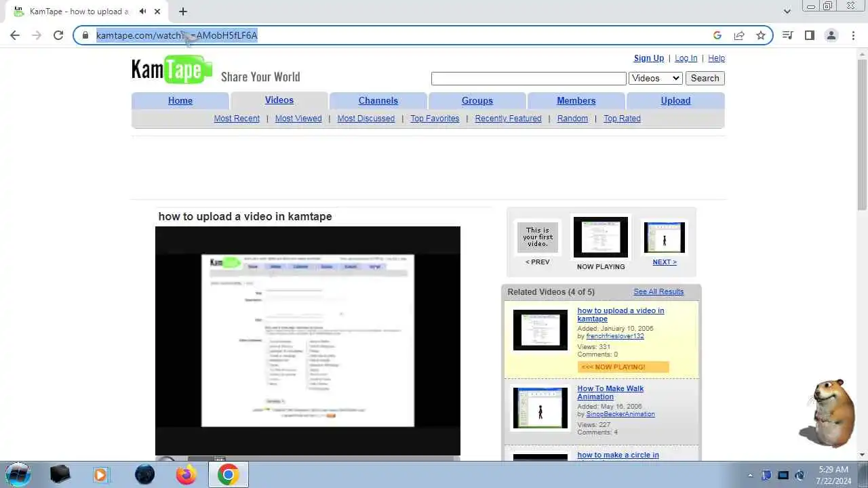Click the address bar URL
The height and width of the screenshot is (488, 868).
[x=177, y=35]
